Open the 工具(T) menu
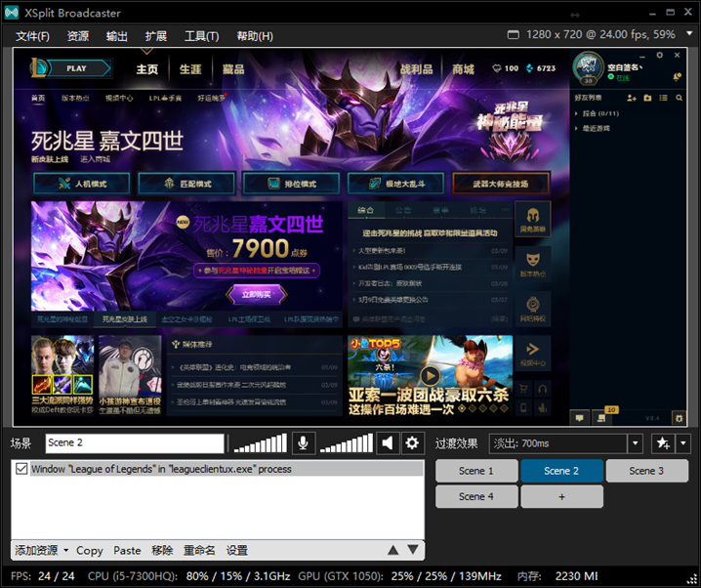 tap(202, 36)
